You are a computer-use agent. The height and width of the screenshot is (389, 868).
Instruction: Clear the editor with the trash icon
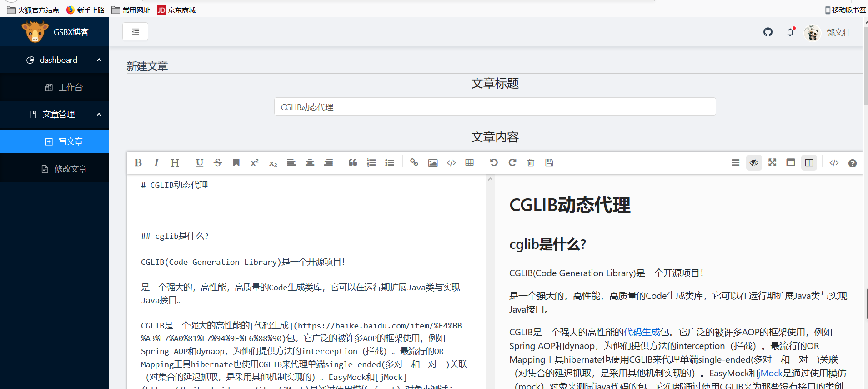(531, 162)
